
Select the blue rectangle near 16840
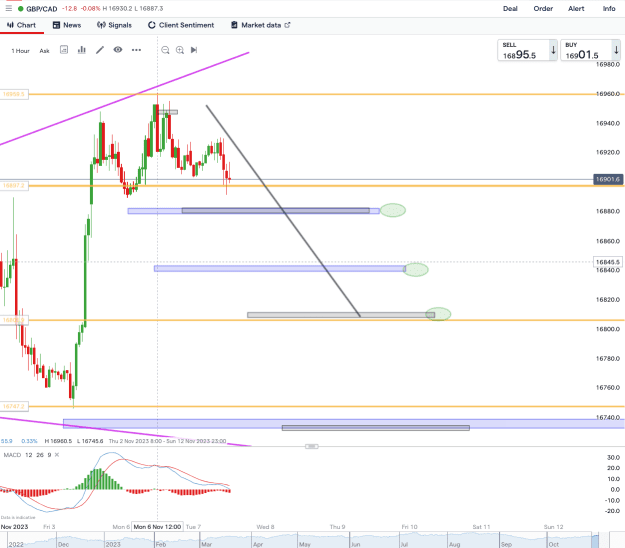(280, 269)
